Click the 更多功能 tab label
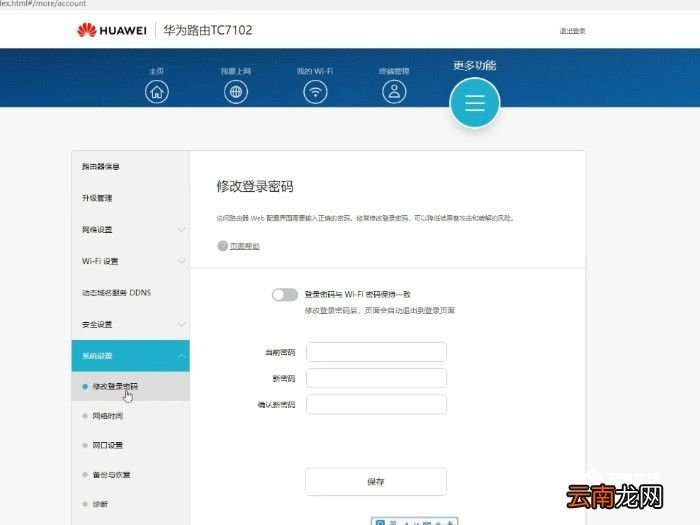This screenshot has height=525, width=700. [x=475, y=65]
